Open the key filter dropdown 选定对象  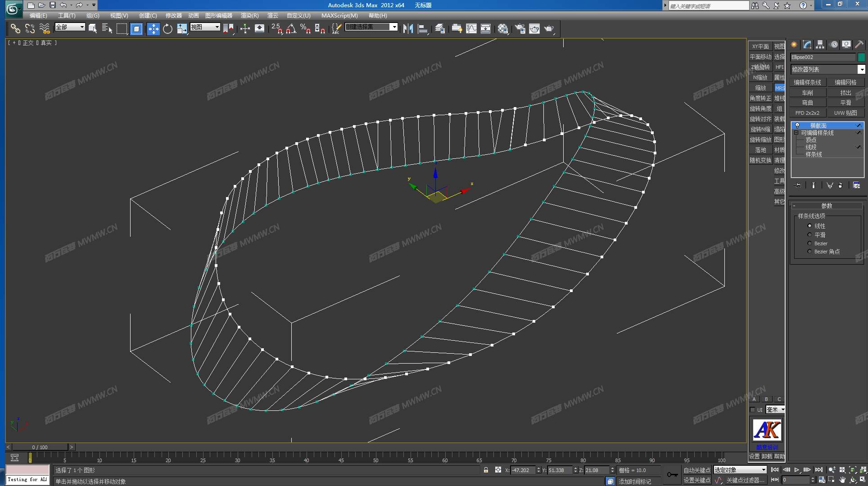(x=740, y=470)
